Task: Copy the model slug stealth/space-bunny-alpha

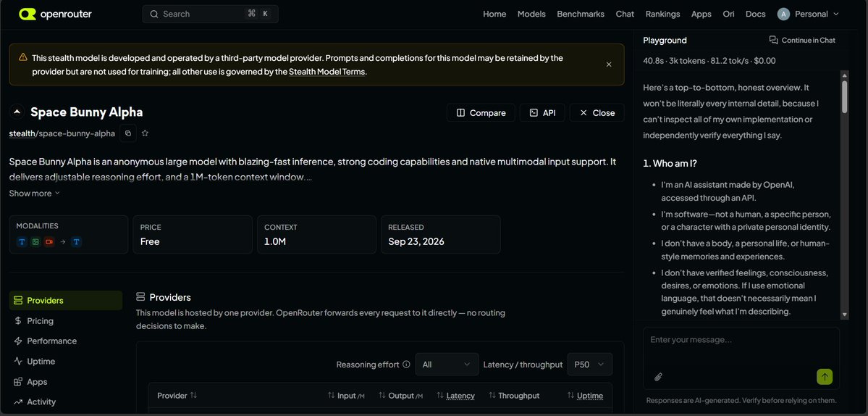Action: coord(128,133)
